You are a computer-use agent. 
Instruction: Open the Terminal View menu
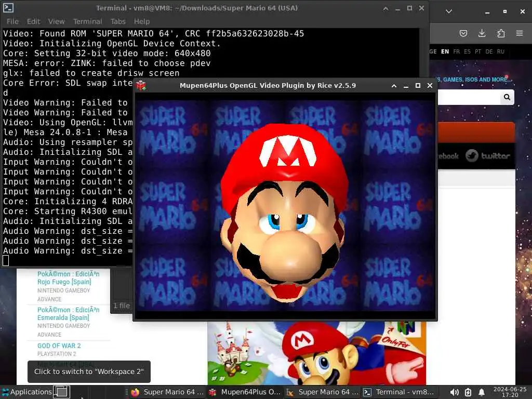pyautogui.click(x=56, y=21)
